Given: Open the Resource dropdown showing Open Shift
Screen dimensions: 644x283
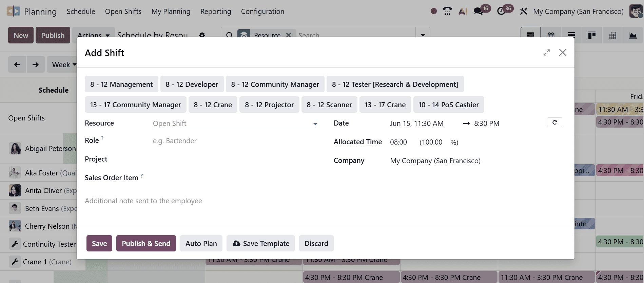Looking at the screenshot, I should (x=235, y=124).
